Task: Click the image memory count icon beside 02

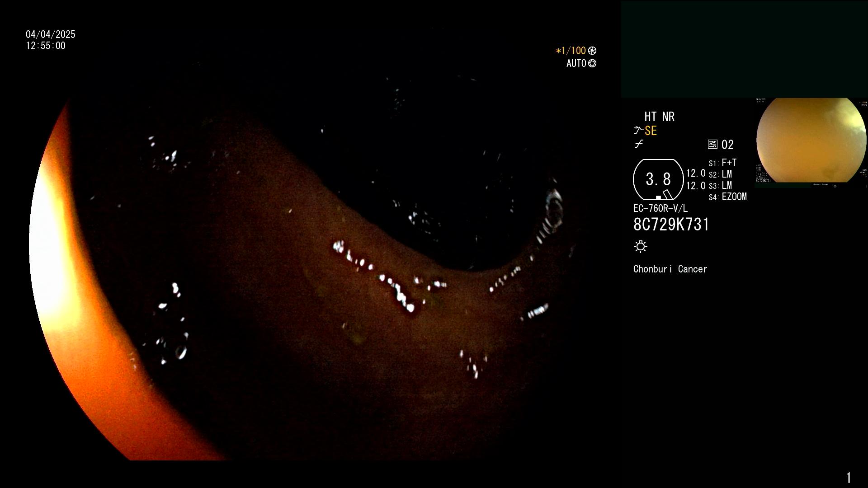Action: tap(712, 145)
